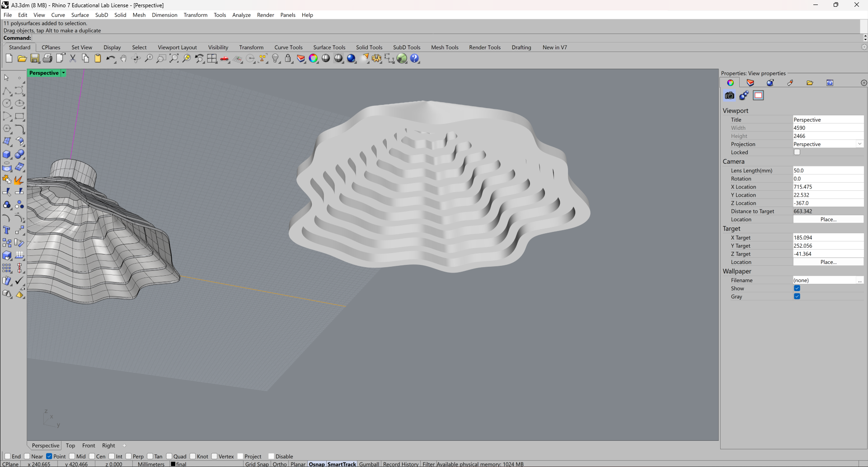Open the Drafting toolbar tab
Image resolution: width=868 pixels, height=467 pixels.
coord(521,47)
